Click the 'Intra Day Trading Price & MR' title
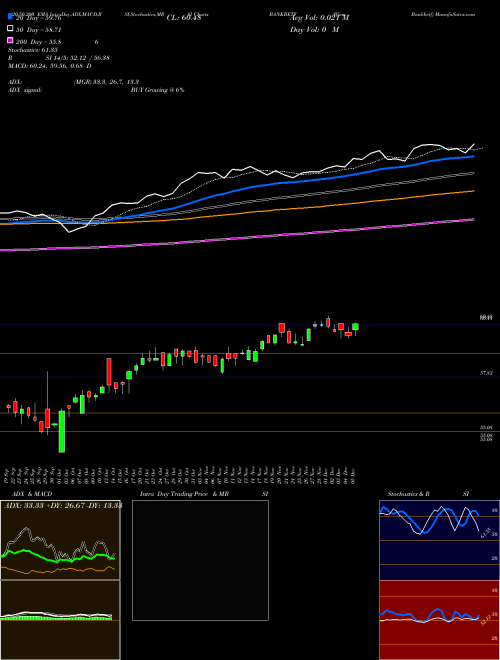The image size is (500, 660). (184, 494)
